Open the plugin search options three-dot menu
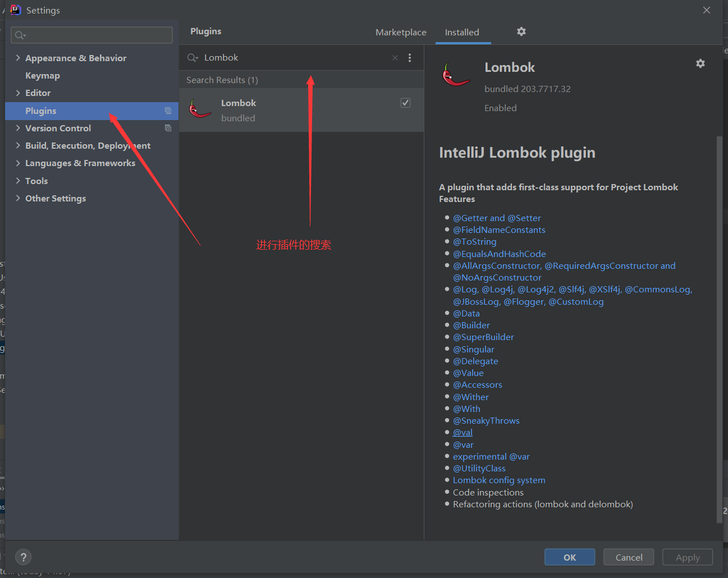Viewport: 728px width, 578px height. [x=410, y=58]
